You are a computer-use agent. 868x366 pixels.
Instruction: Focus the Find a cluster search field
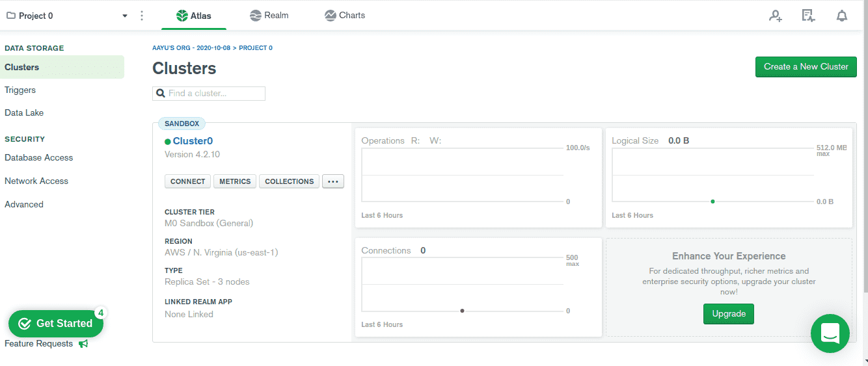(209, 94)
